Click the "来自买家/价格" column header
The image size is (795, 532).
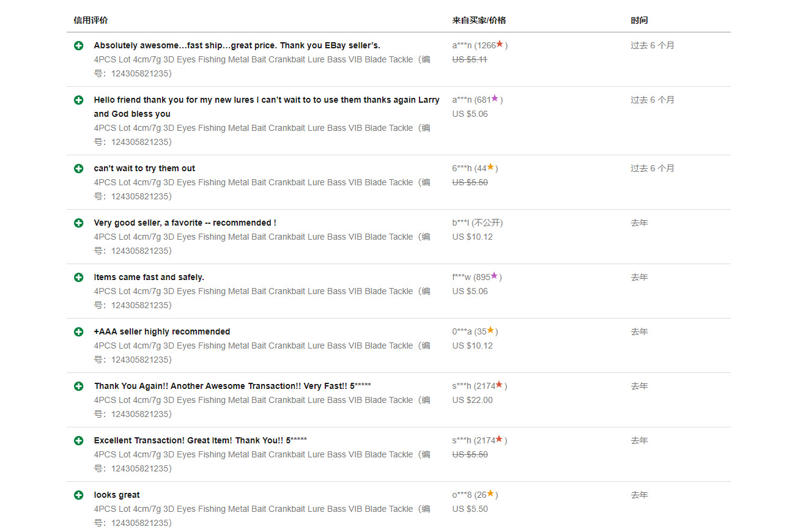[x=479, y=20]
